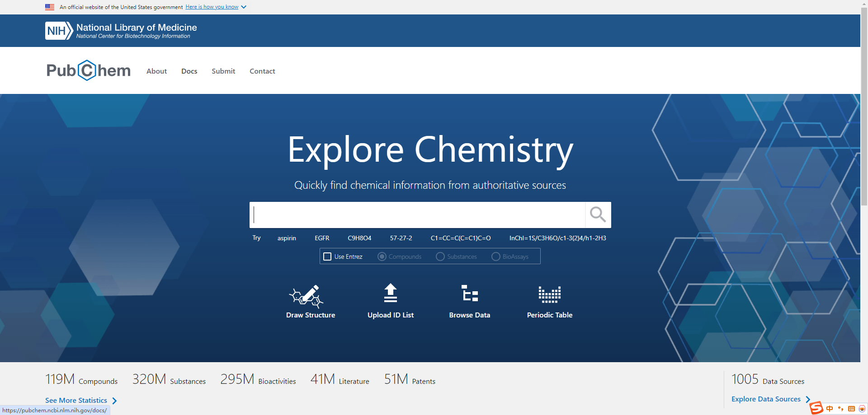Click the magnifier search icon
Screen dimensions: 868x415
click(x=598, y=215)
